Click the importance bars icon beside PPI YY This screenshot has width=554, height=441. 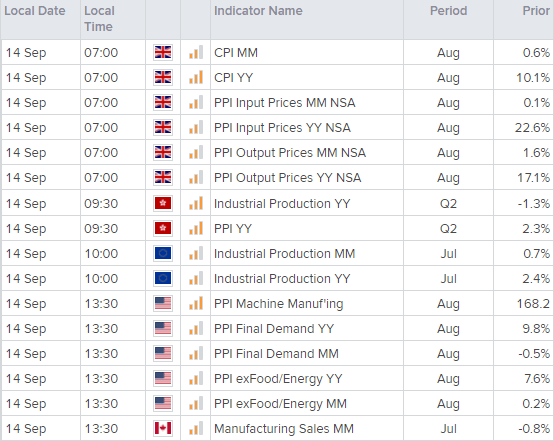196,228
